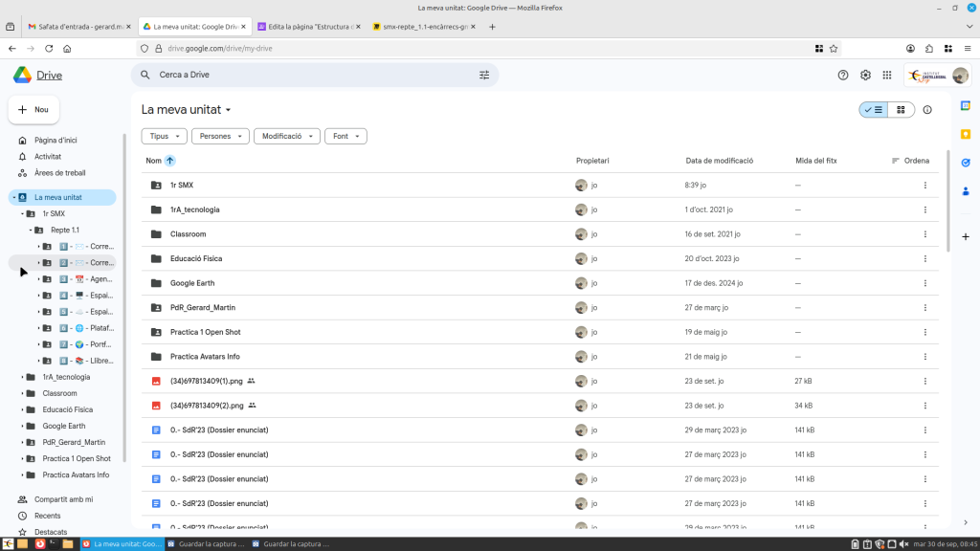
Task: Toggle sort direction arrow next to Nom
Action: click(x=170, y=161)
